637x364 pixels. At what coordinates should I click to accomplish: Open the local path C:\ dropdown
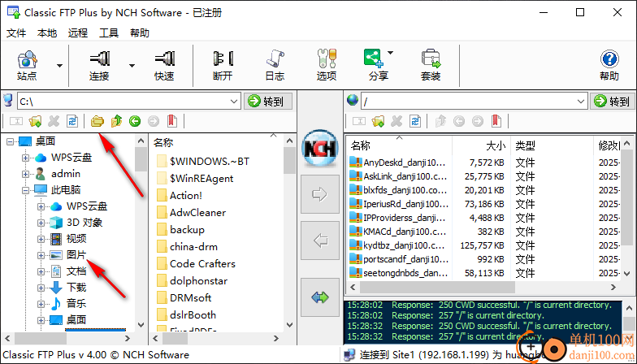(x=234, y=101)
